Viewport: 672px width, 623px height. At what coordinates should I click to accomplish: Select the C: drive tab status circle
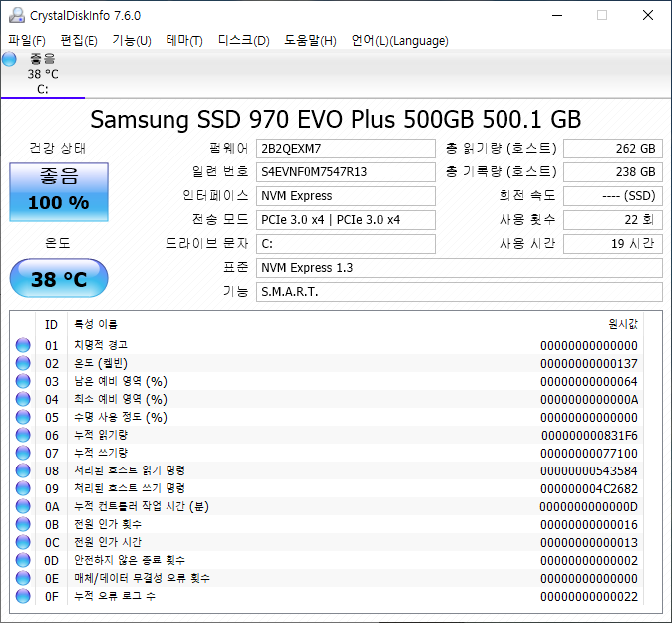(x=9, y=59)
